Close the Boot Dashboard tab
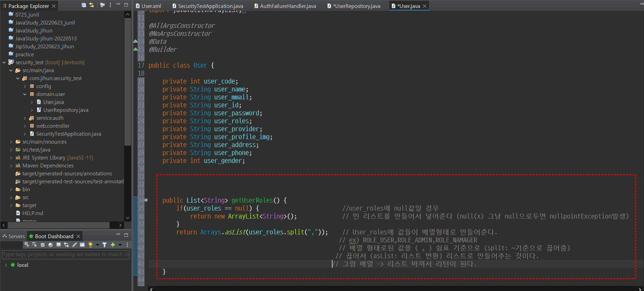The image size is (644, 291). click(78, 236)
